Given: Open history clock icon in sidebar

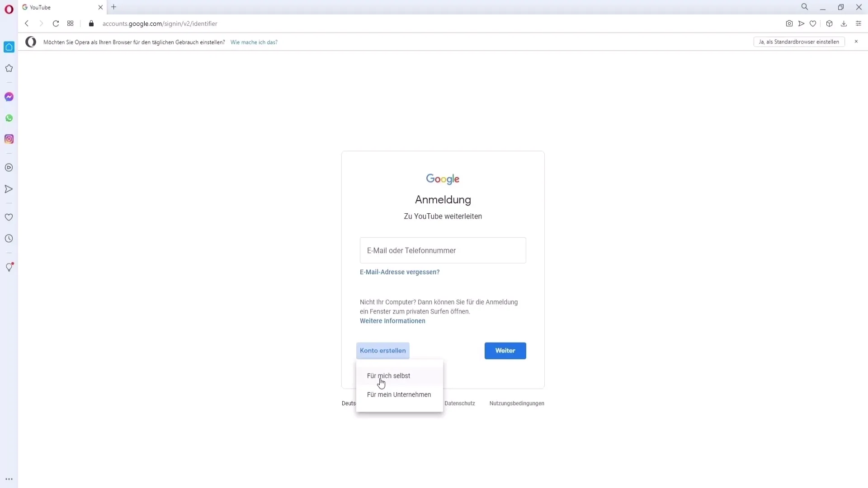Looking at the screenshot, I should 9,239.
